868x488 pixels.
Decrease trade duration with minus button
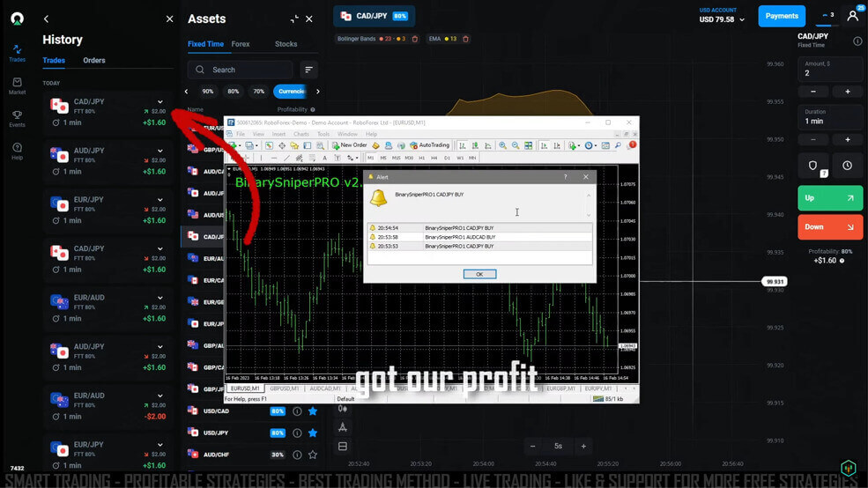coord(812,139)
